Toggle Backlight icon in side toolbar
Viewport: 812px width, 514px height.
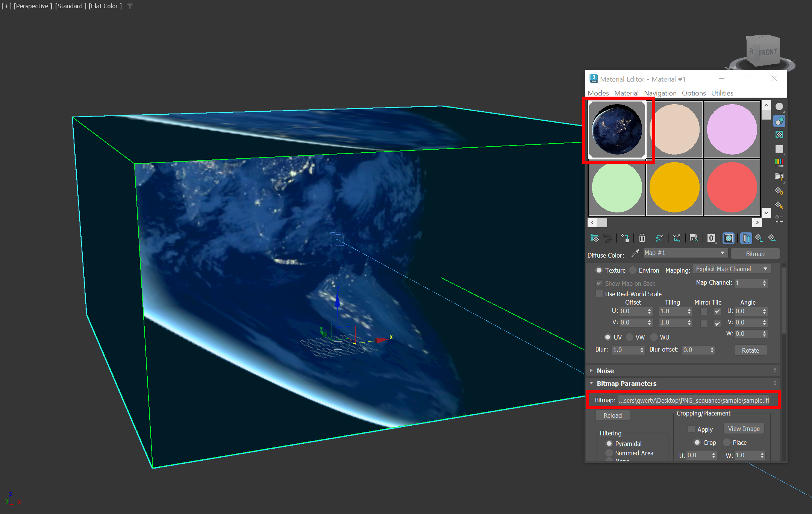pos(779,121)
